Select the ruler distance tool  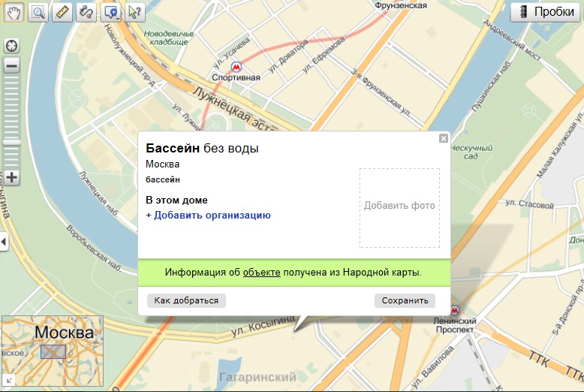pyautogui.click(x=62, y=13)
